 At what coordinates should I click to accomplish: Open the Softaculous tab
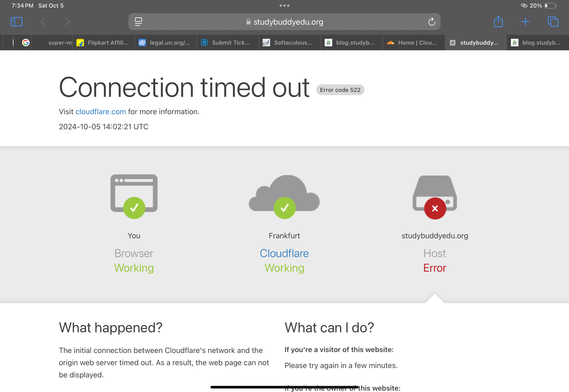290,43
